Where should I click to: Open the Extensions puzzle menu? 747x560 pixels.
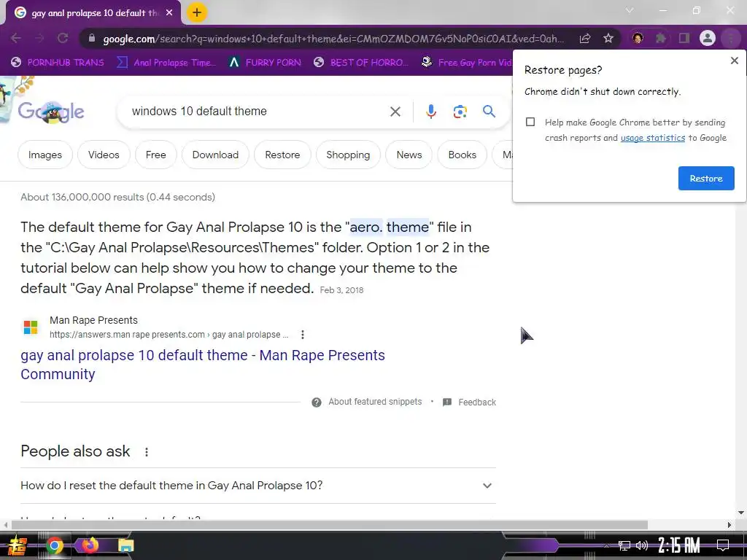[661, 38]
